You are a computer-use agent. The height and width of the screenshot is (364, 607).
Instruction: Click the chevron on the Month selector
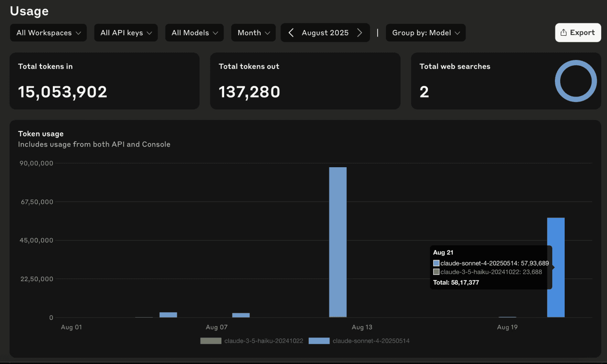coord(267,33)
